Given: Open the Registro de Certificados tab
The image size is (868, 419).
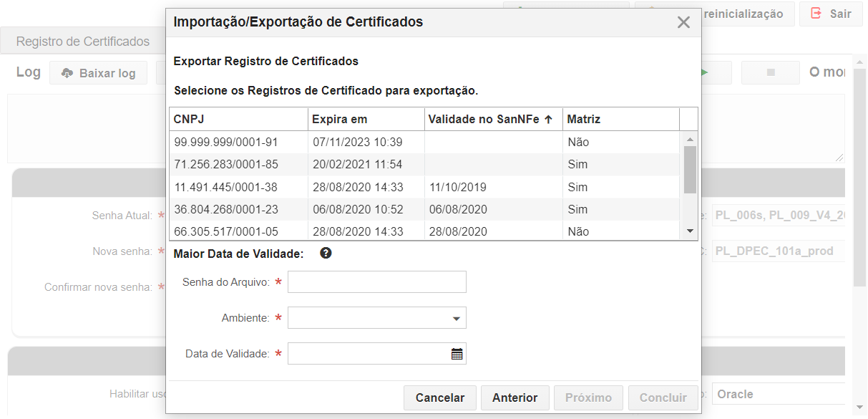Looking at the screenshot, I should point(83,42).
